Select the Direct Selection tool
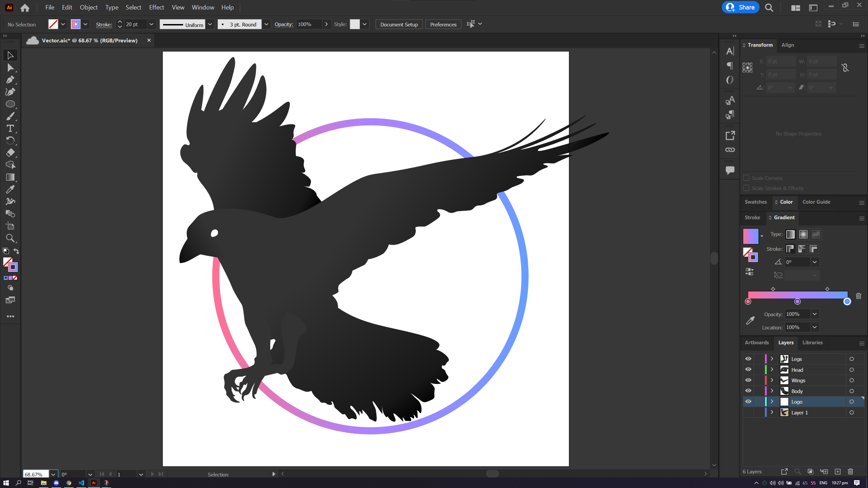 pos(10,68)
